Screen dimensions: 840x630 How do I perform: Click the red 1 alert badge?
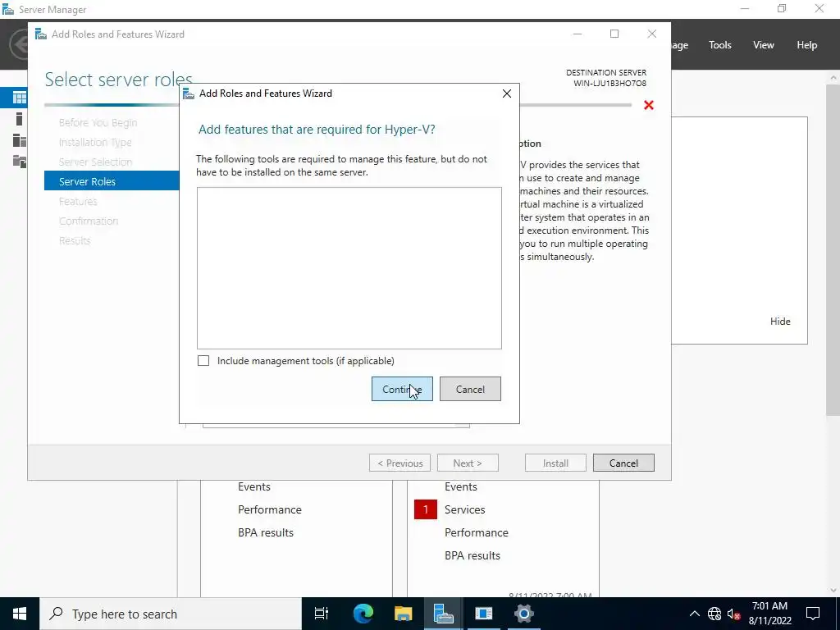(x=426, y=509)
